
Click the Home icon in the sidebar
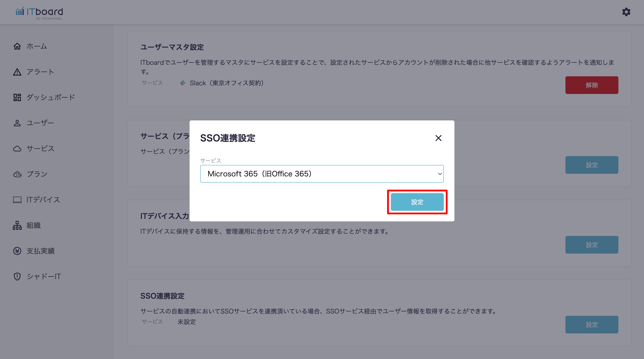point(17,46)
